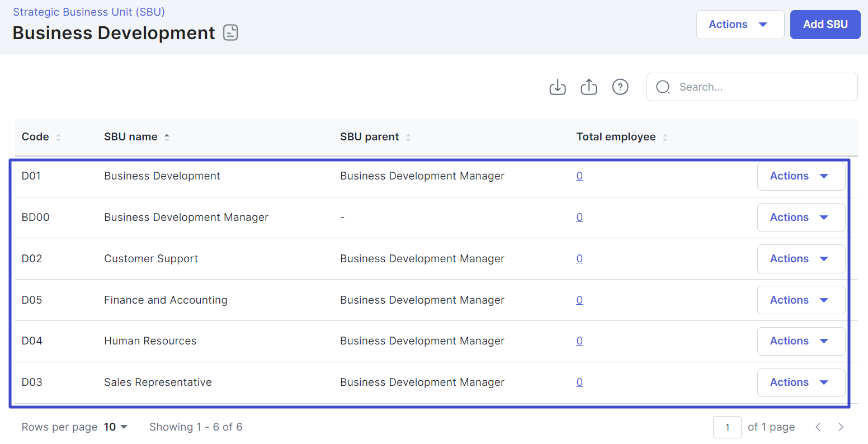Click total employee count for Finance and Accounting
Image resolution: width=868 pixels, height=444 pixels.
point(579,300)
